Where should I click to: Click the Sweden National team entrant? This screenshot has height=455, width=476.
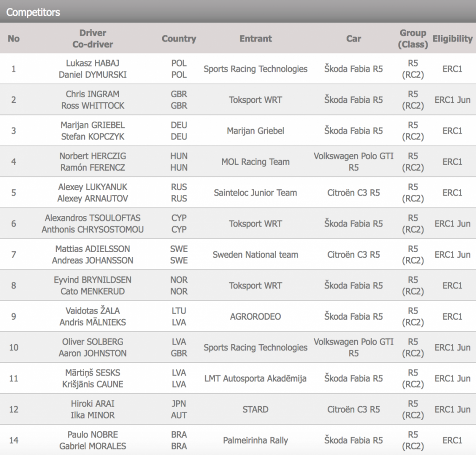pos(255,254)
